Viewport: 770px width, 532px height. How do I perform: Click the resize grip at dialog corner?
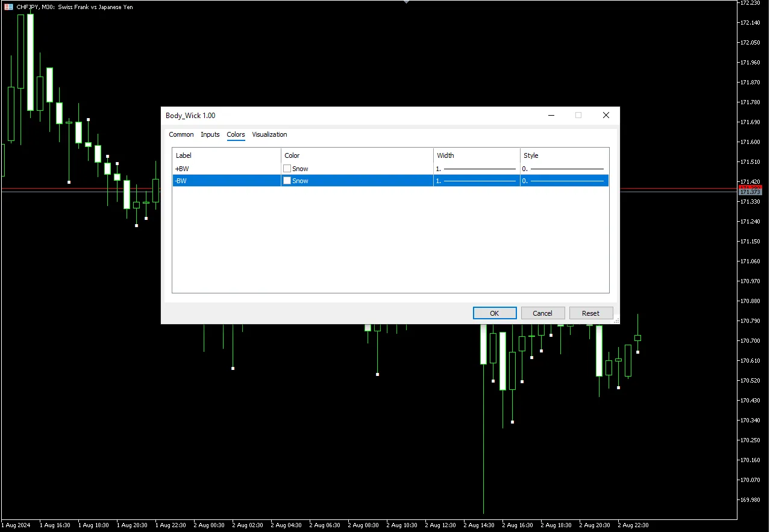[616, 321]
